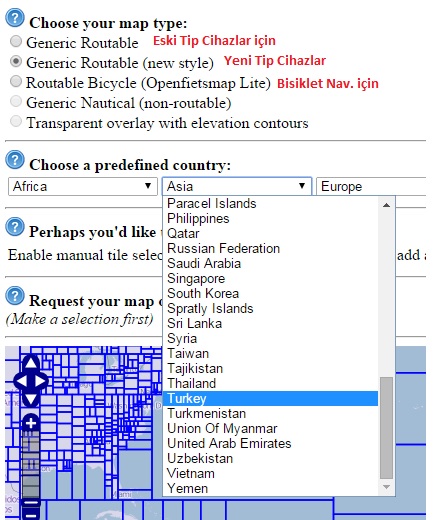Zoom in map with plus button
The height and width of the screenshot is (520, 436).
(31, 424)
